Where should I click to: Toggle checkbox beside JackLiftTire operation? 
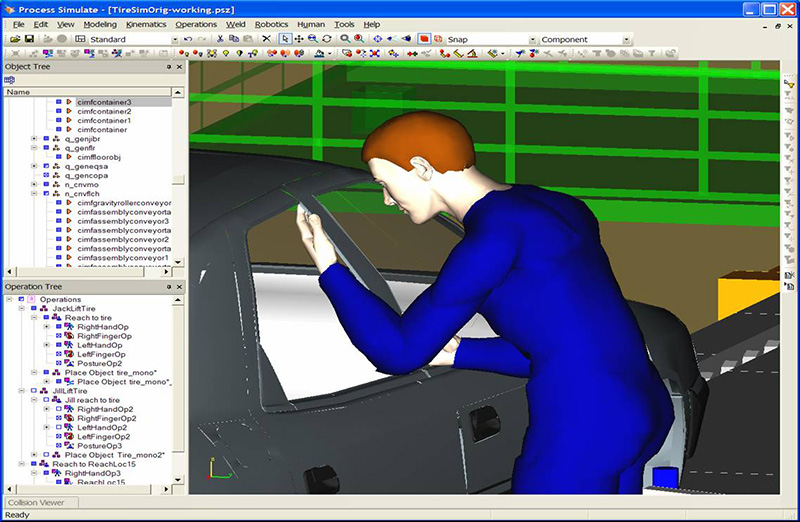(x=33, y=308)
